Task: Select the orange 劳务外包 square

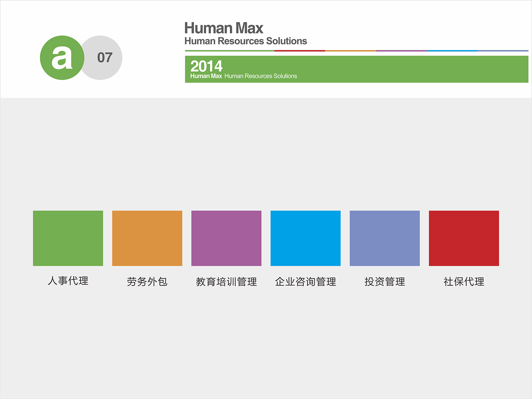Action: (x=147, y=238)
